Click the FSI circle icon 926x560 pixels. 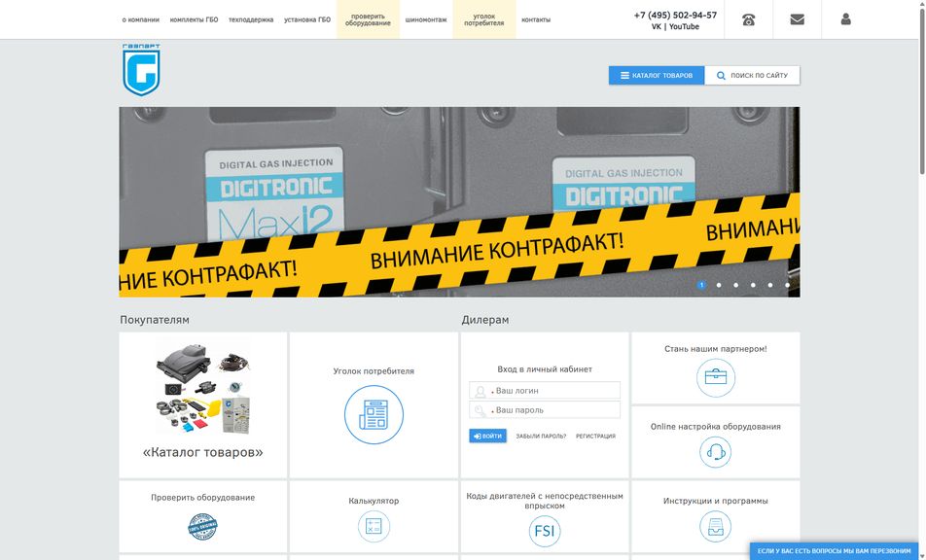(x=545, y=531)
